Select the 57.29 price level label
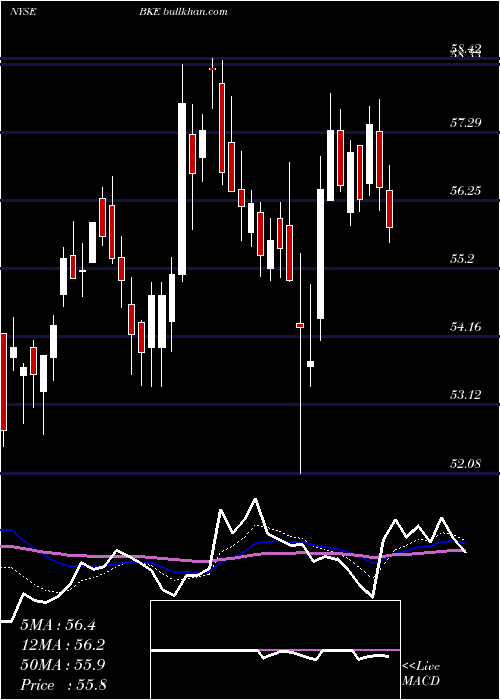 (x=466, y=122)
